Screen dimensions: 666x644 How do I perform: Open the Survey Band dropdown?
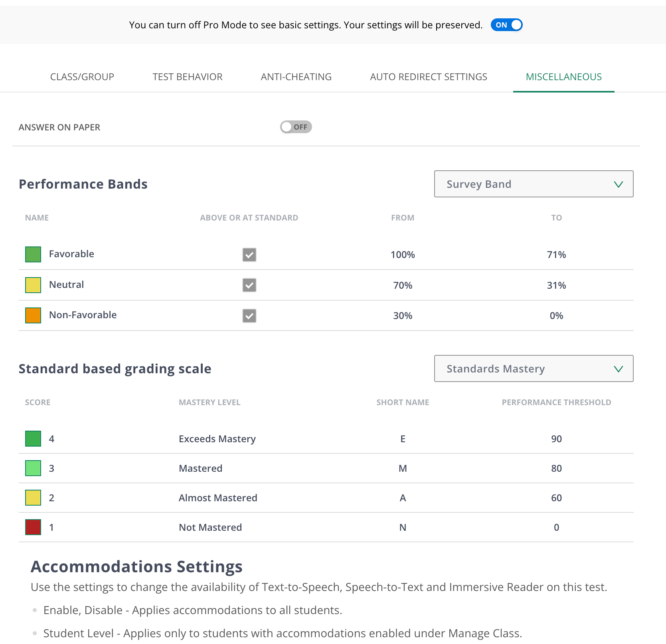coord(534,184)
